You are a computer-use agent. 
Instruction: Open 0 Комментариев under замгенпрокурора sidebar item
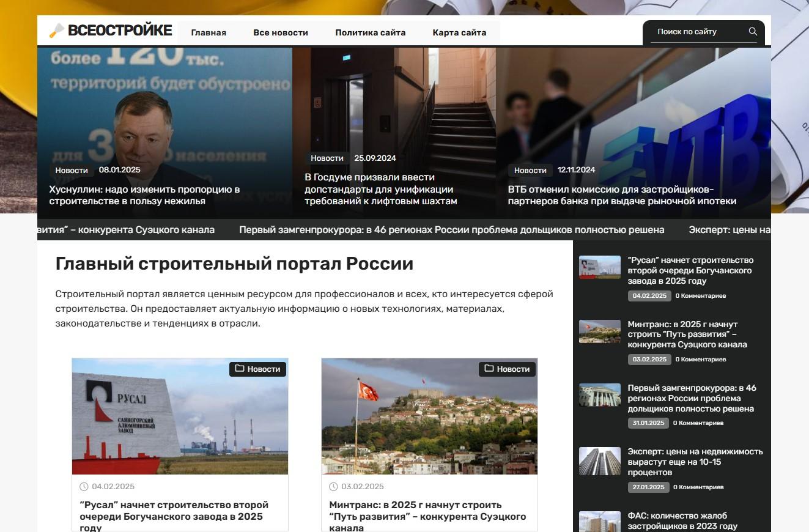pyautogui.click(x=698, y=423)
